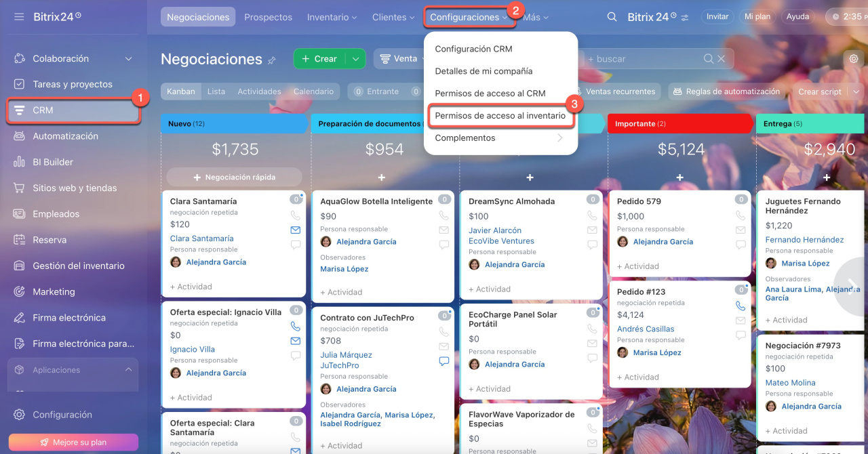Viewport: 868px width, 454px height.
Task: Click email icon on Oferta especial: Ignacio Villa card
Action: 295,341
